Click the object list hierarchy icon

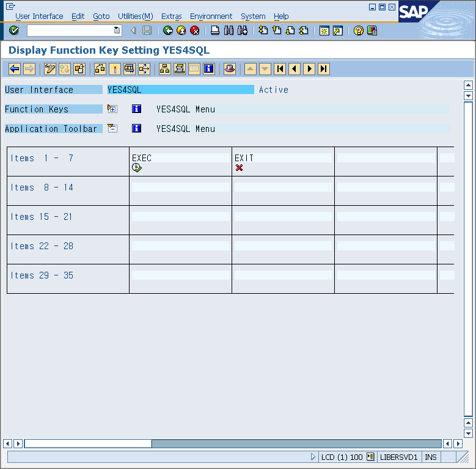click(x=164, y=69)
